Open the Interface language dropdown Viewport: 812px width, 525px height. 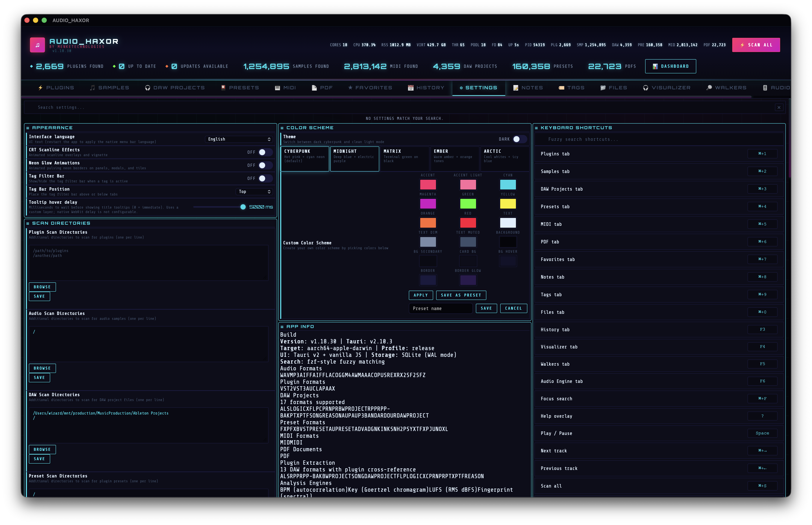239,139
